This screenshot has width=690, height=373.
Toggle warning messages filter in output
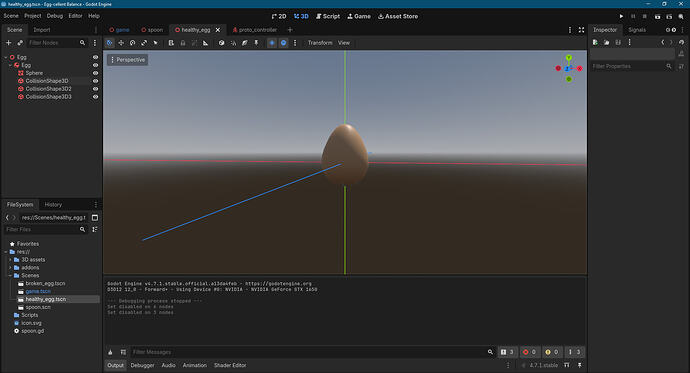[552, 352]
